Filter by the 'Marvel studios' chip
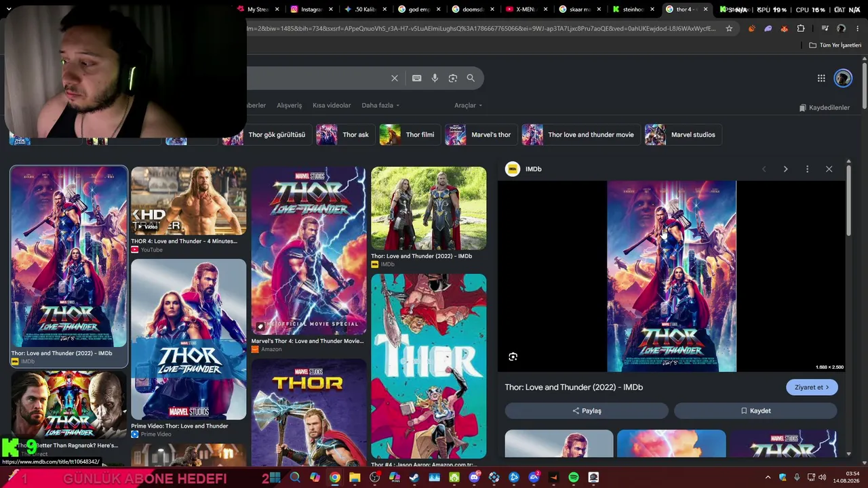The image size is (868, 488). (x=684, y=134)
